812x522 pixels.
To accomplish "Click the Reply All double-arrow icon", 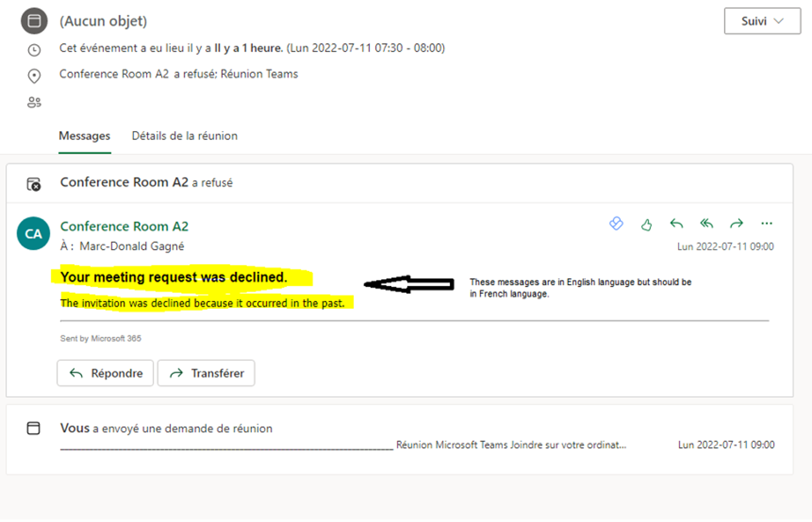I will pos(706,224).
